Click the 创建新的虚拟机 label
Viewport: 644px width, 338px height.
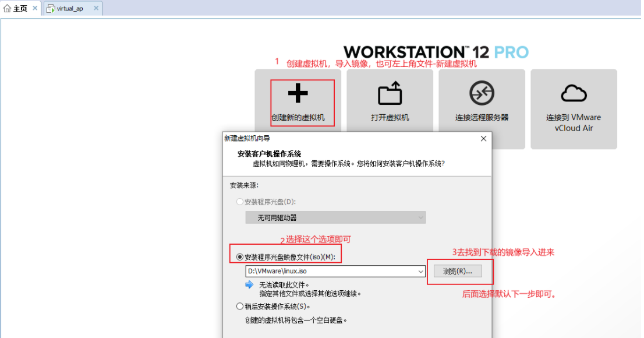coord(298,118)
